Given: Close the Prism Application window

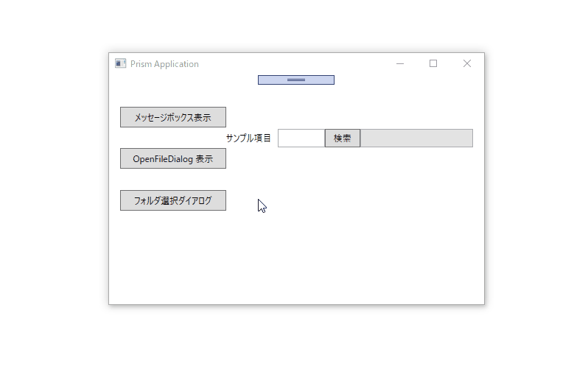Looking at the screenshot, I should (x=467, y=63).
